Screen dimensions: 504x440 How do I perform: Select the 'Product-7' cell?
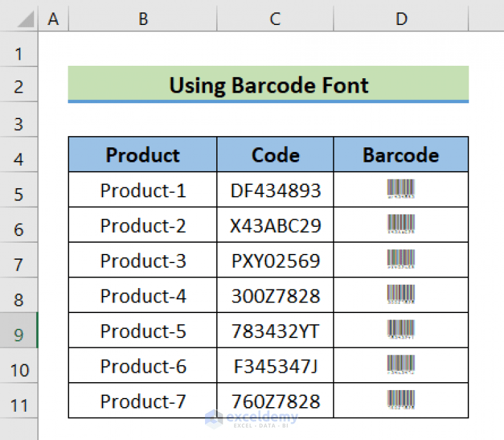coord(143,401)
